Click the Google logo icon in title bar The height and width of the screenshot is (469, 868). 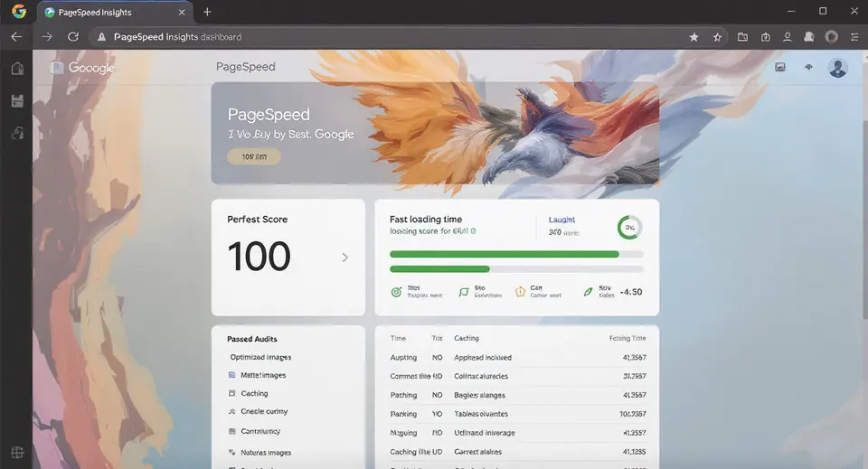click(19, 12)
